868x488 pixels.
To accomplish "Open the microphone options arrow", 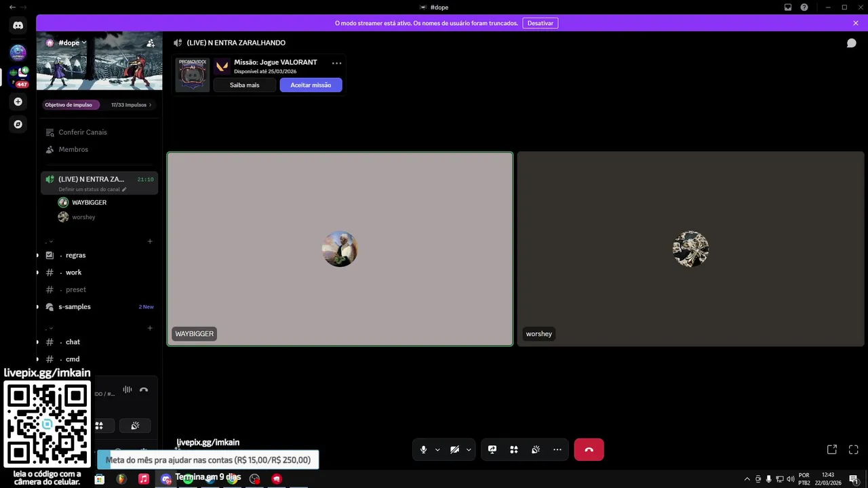I will pyautogui.click(x=437, y=449).
